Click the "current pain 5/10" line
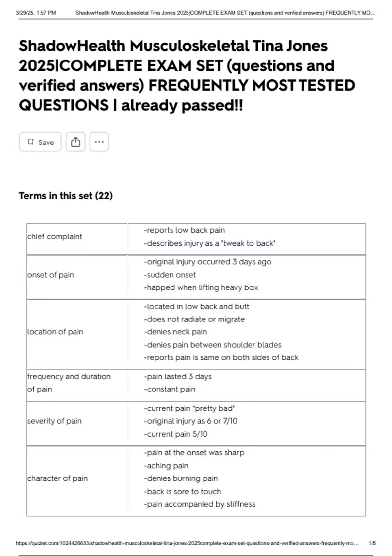392x556 pixels. [176, 434]
